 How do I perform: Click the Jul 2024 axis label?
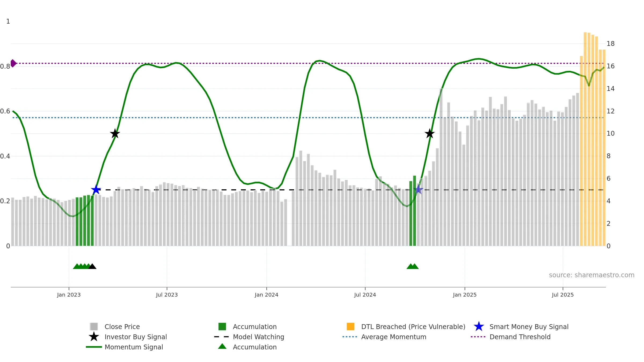point(365,295)
